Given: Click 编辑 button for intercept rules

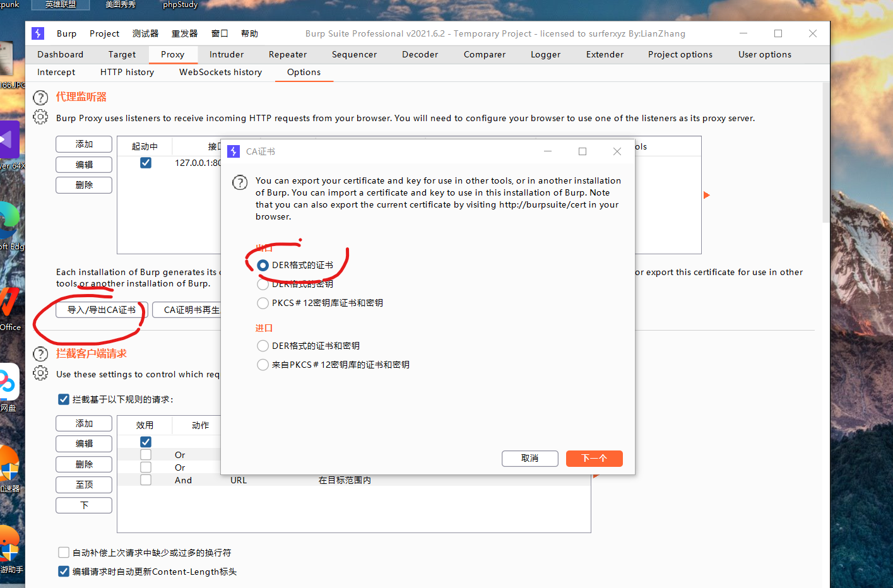Looking at the screenshot, I should 84,444.
